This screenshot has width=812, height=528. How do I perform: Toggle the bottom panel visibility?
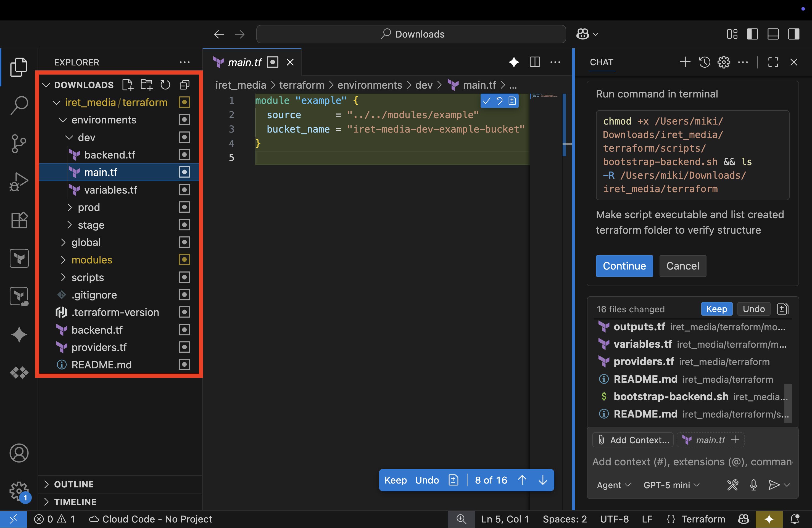[773, 34]
